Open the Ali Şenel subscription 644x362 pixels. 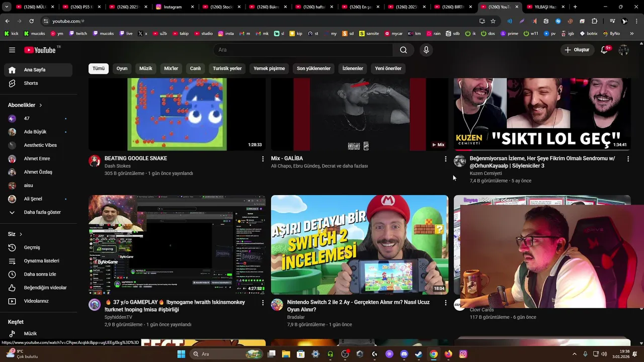point(38,199)
